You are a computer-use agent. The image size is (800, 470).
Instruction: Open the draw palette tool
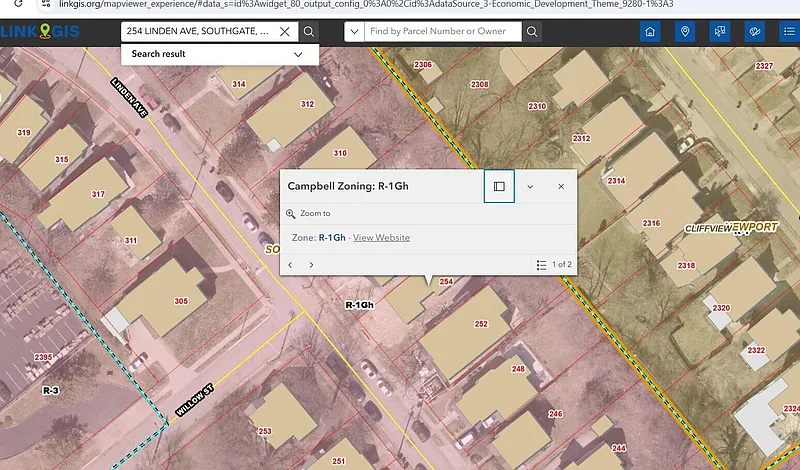point(755,32)
